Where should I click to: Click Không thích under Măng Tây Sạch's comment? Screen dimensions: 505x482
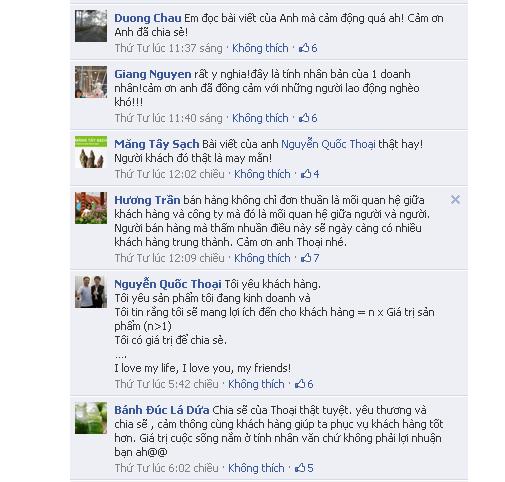(x=262, y=174)
